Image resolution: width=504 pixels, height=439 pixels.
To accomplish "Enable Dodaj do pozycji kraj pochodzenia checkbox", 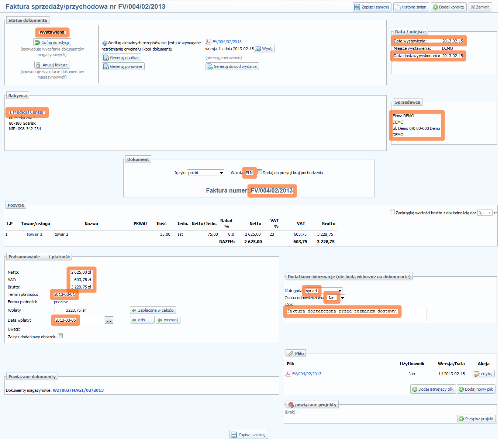I will 260,172.
